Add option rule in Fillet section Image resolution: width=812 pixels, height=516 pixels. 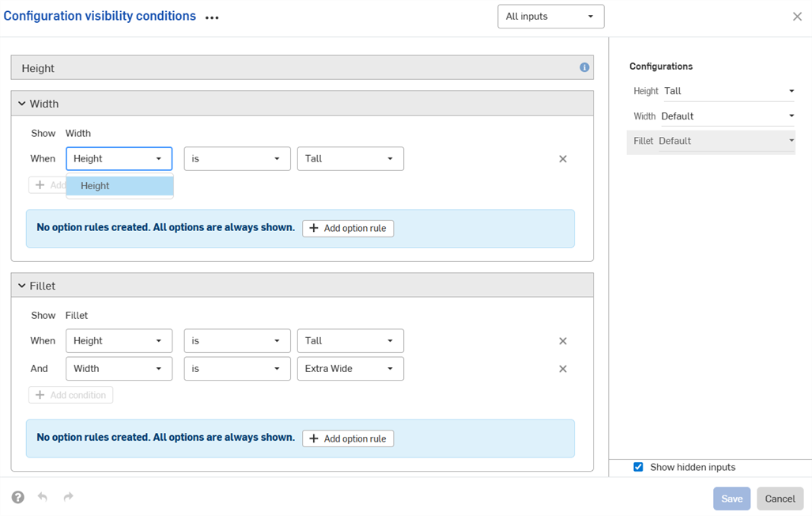coord(348,438)
